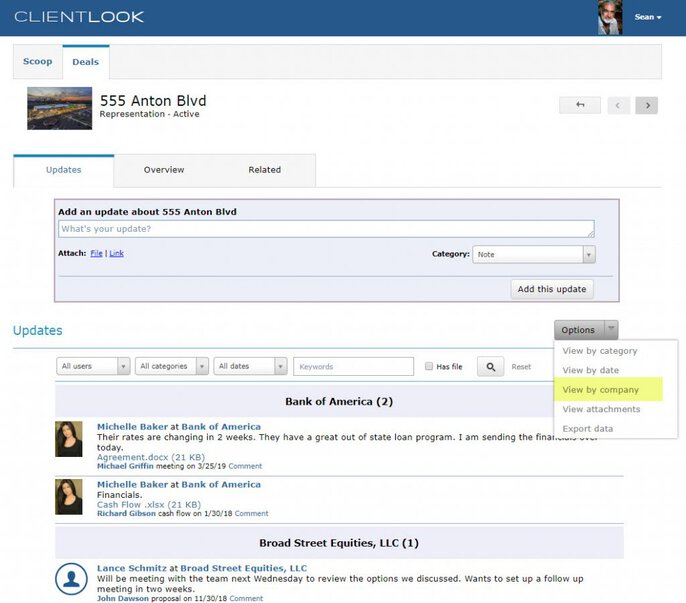Click Richard Gibson author link
The image size is (686, 603).
tap(126, 514)
